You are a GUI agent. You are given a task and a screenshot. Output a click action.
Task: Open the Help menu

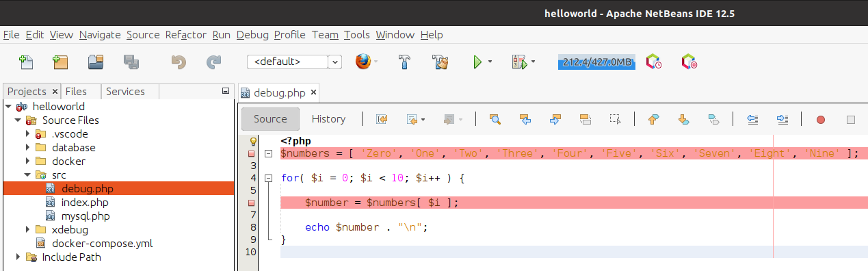coord(432,34)
